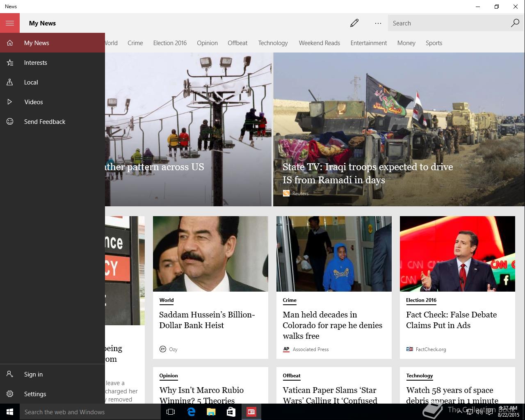Open the more options ellipsis
Screen dimensions: 525x420
point(378,23)
